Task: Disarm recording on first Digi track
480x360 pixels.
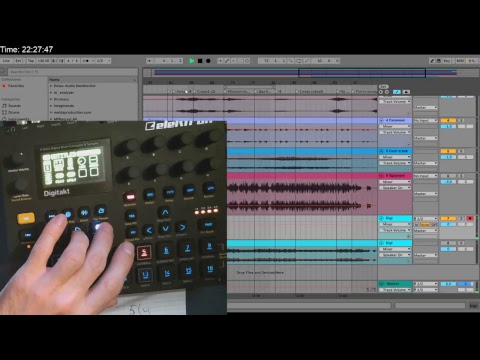Action: click(470, 218)
